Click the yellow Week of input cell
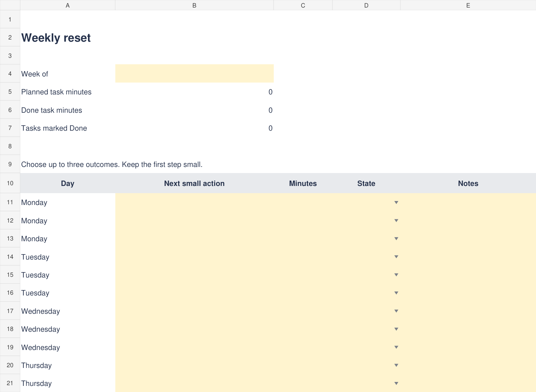Image resolution: width=536 pixels, height=392 pixels. pos(194,74)
